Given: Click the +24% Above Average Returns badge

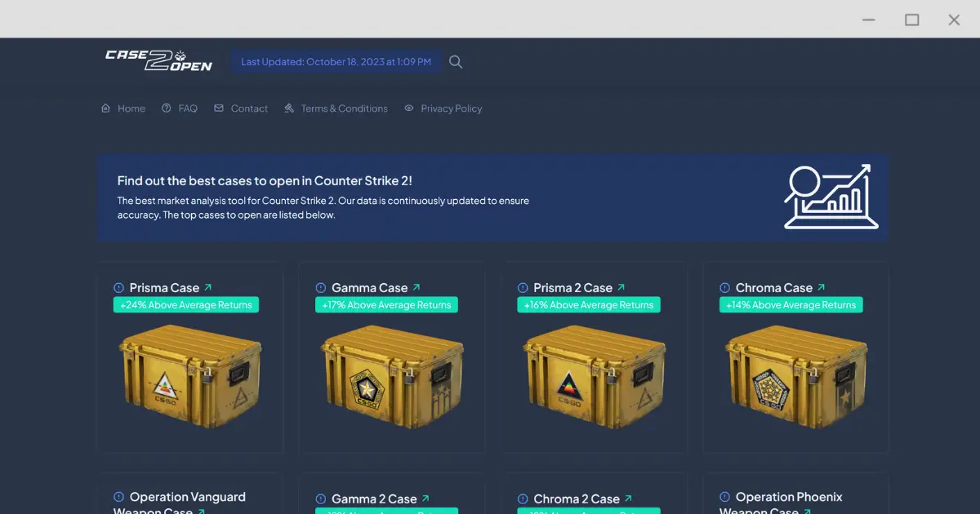Looking at the screenshot, I should pyautogui.click(x=186, y=304).
